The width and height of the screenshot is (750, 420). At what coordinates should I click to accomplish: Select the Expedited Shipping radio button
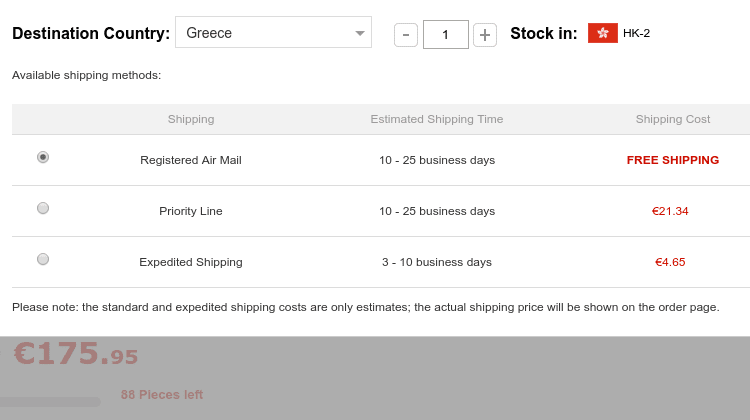(x=43, y=259)
